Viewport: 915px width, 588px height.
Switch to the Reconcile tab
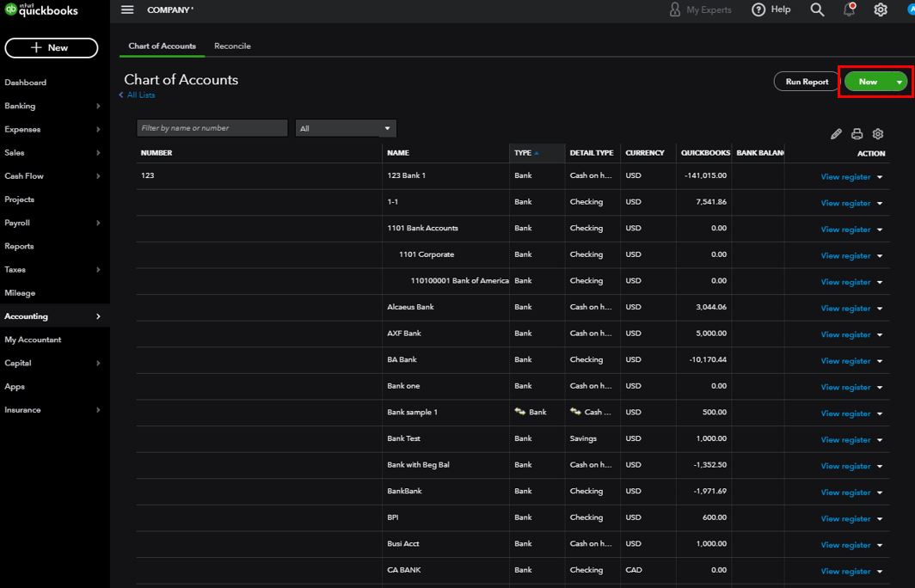232,46
